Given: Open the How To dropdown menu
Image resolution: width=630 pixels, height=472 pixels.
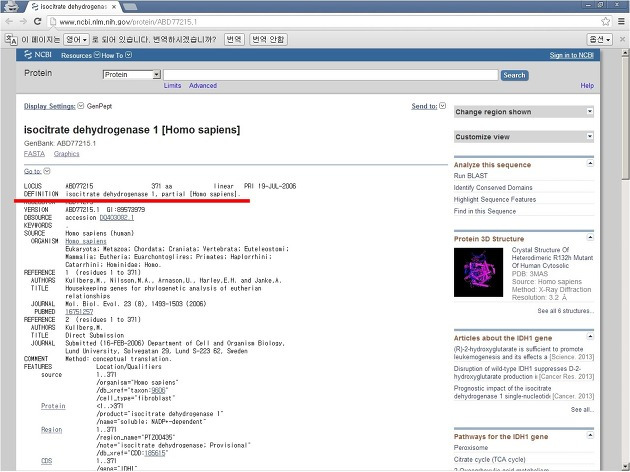Looking at the screenshot, I should (x=117, y=55).
